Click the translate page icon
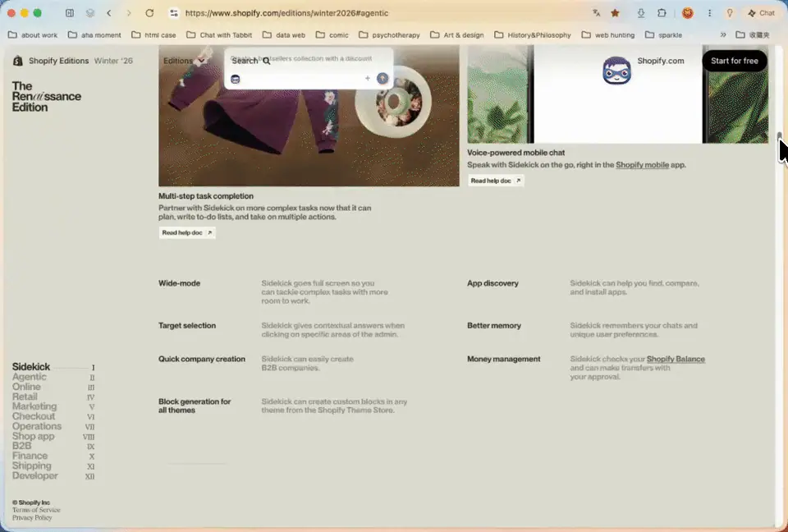This screenshot has height=532, width=788. [x=596, y=13]
